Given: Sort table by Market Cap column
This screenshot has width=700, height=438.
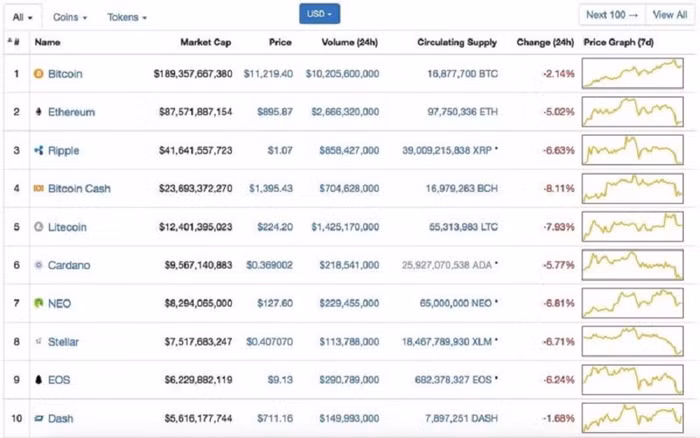Looking at the screenshot, I should (205, 43).
